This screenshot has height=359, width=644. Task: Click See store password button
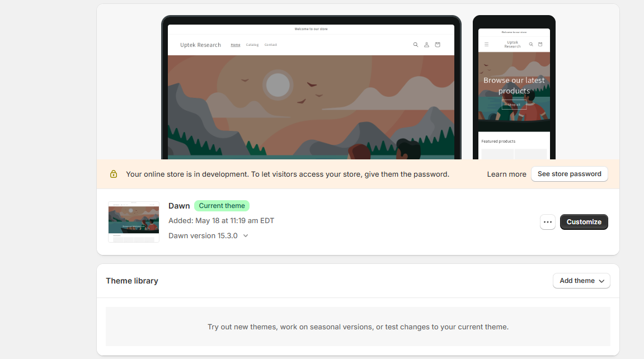point(569,174)
